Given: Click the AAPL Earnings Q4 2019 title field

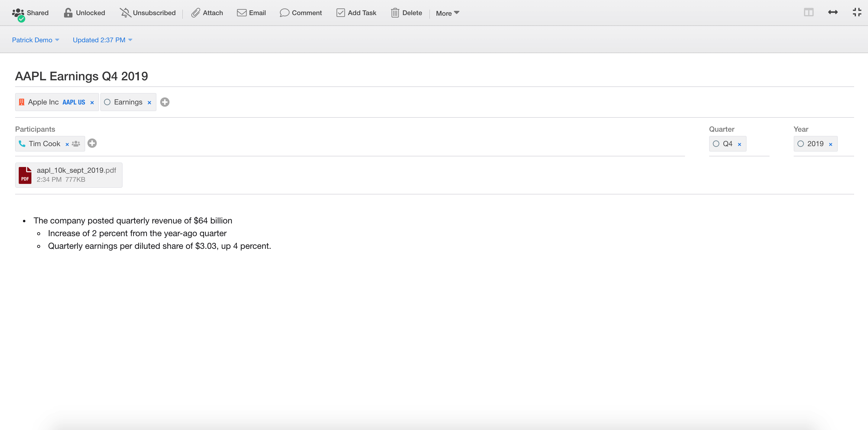Looking at the screenshot, I should pos(82,76).
